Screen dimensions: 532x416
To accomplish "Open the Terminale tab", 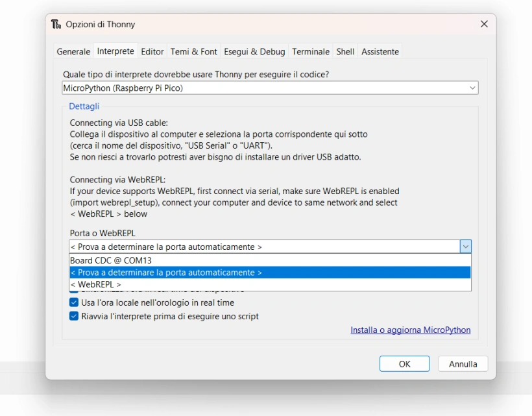I will 311,51.
